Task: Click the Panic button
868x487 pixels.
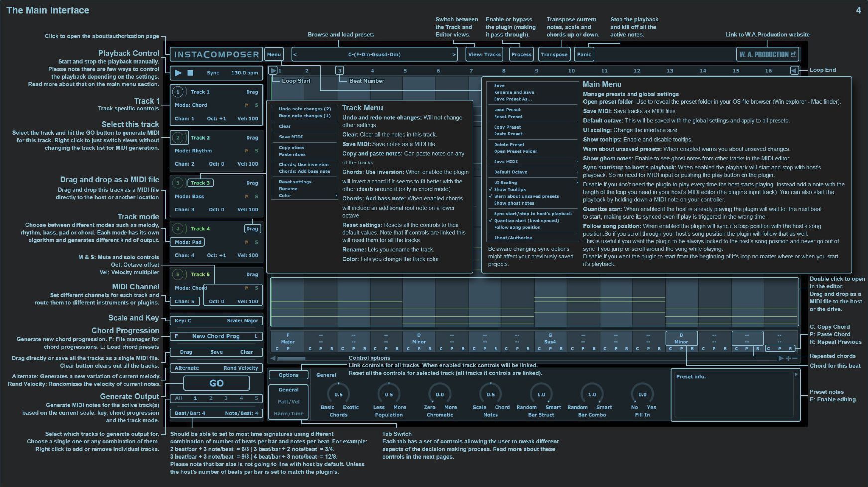Action: 584,55
